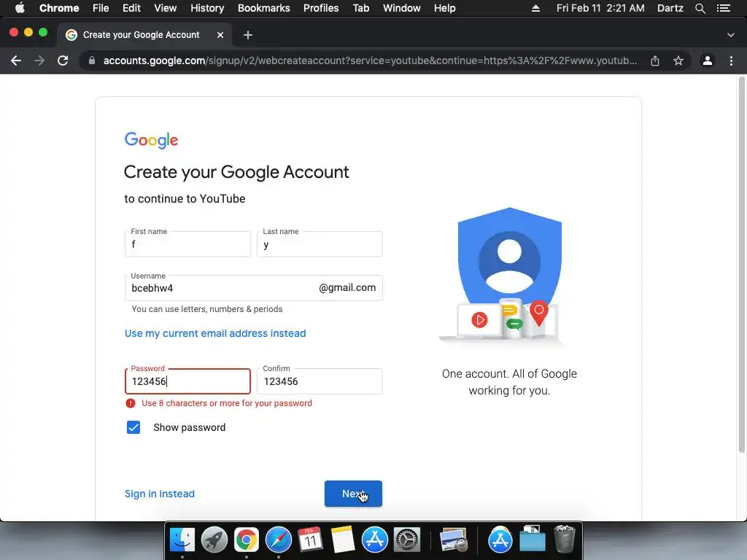This screenshot has height=560, width=747.
Task: Go back using Chrome's back arrow
Action: (x=16, y=61)
